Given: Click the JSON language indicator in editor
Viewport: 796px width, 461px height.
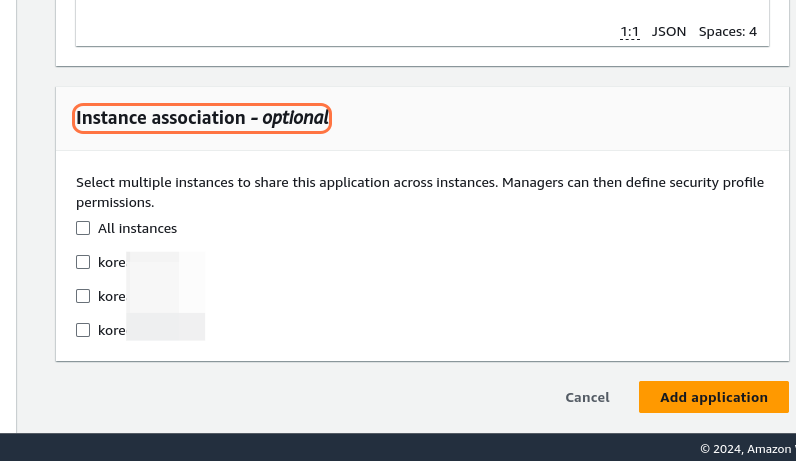Looking at the screenshot, I should [669, 32].
